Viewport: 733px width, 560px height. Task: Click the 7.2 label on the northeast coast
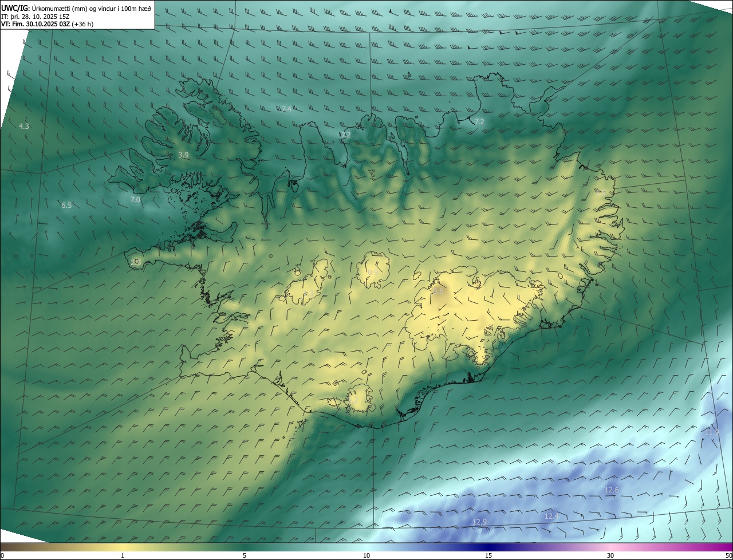(x=479, y=121)
